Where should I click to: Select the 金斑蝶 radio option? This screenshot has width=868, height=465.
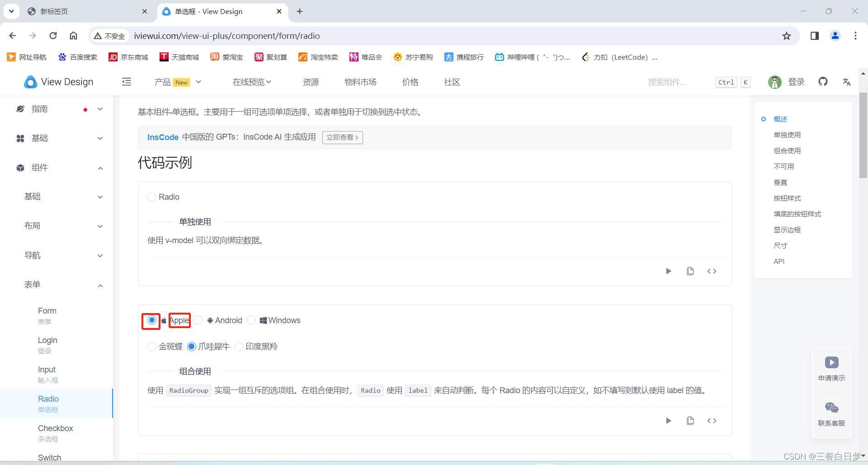coord(152,347)
